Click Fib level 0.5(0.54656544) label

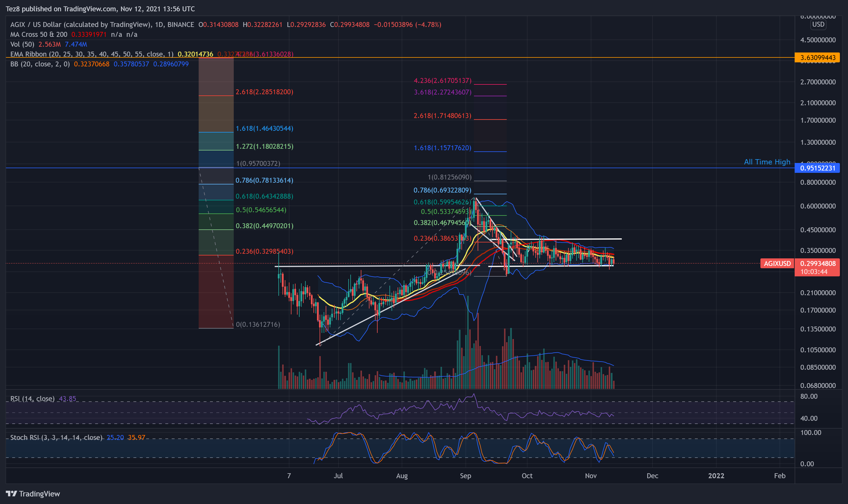[261, 210]
